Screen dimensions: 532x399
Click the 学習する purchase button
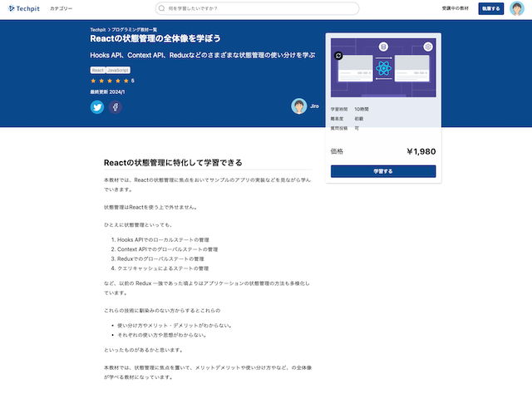click(382, 171)
